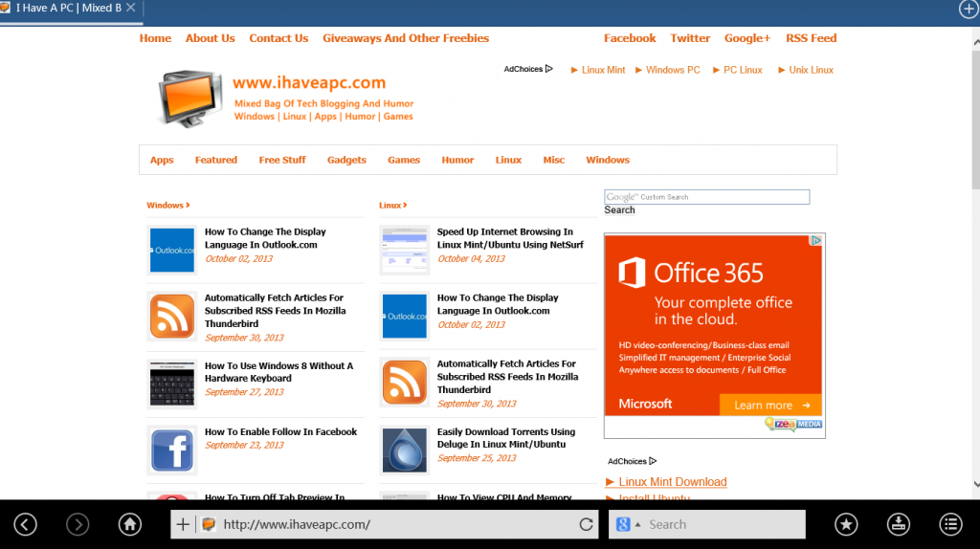Image resolution: width=980 pixels, height=549 pixels.
Task: Click the page vertical scrollbar
Action: click(x=975, y=119)
